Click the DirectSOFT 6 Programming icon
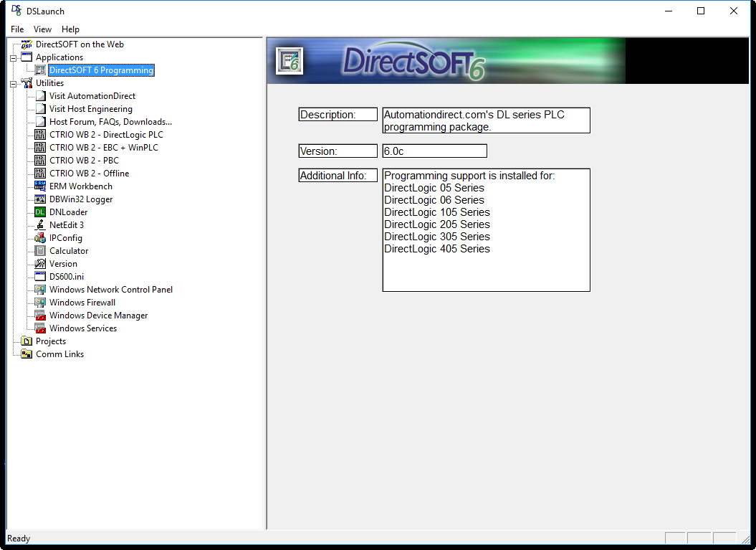 tap(41, 70)
